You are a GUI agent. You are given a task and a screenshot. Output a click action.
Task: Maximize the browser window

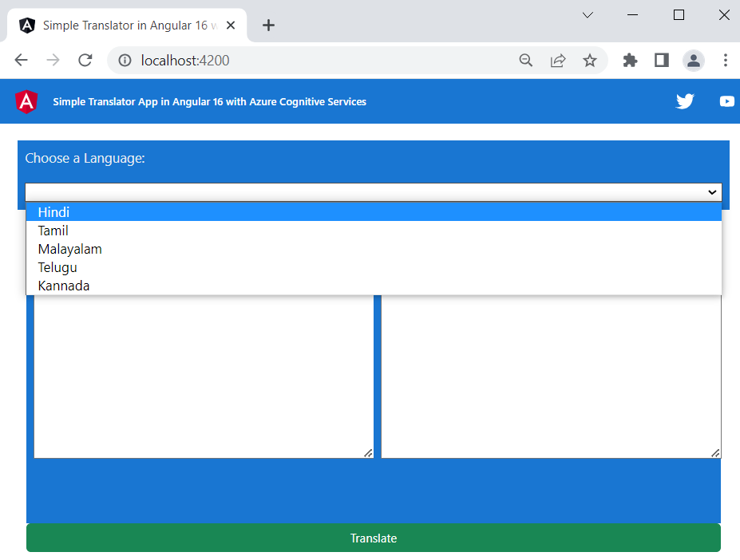[679, 15]
